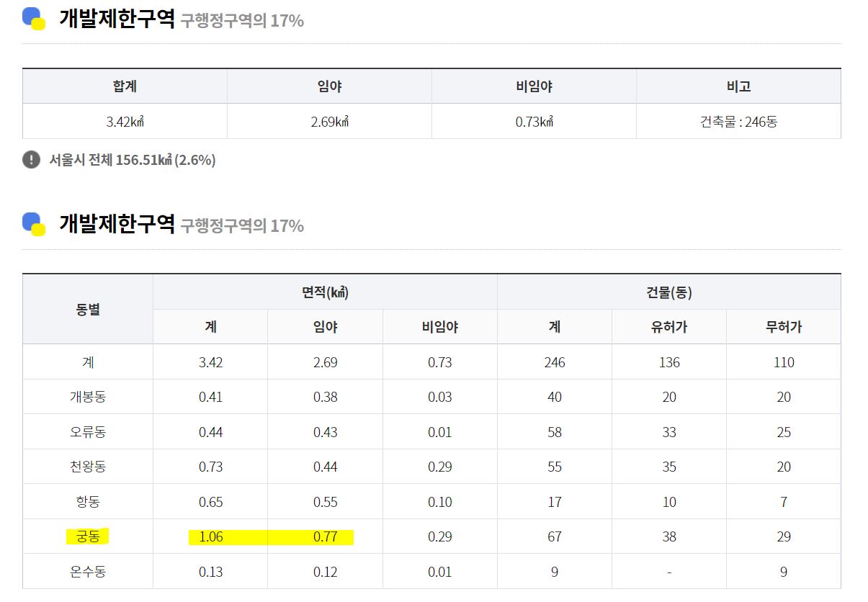Click the blue-yellow icon beside second 개발제한구역 heading

34,224
